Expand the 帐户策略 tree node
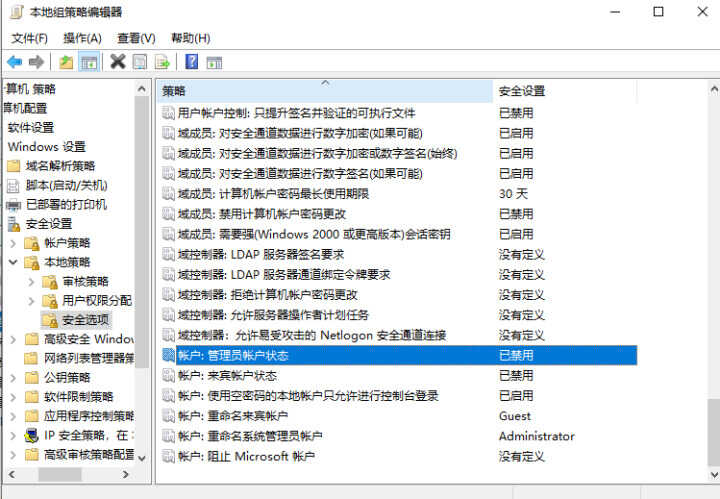Image resolution: width=720 pixels, height=499 pixels. point(12,243)
